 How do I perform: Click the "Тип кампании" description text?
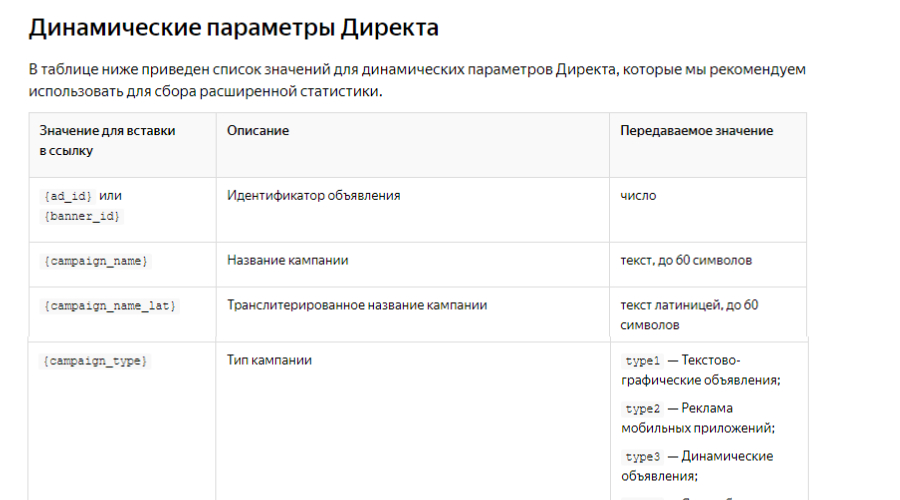[269, 360]
